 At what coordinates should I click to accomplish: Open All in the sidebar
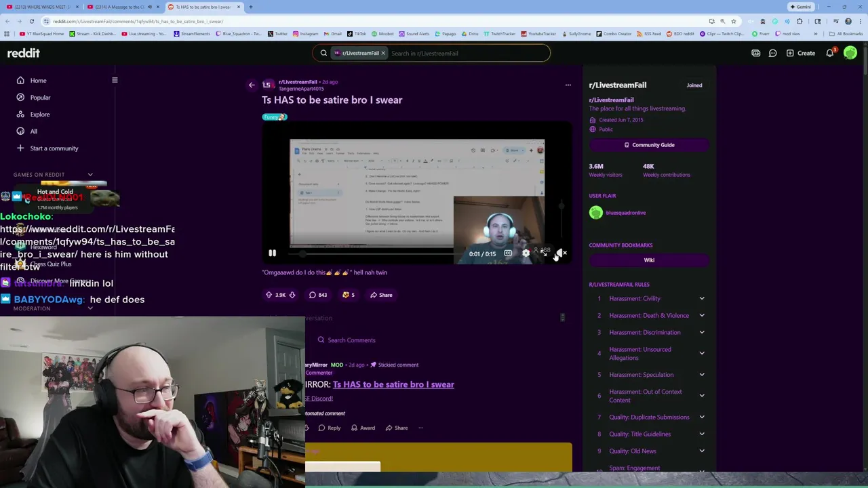tap(33, 131)
